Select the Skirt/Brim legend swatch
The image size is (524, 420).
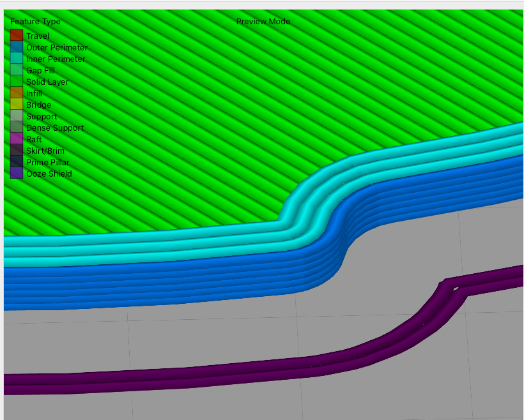tap(17, 150)
